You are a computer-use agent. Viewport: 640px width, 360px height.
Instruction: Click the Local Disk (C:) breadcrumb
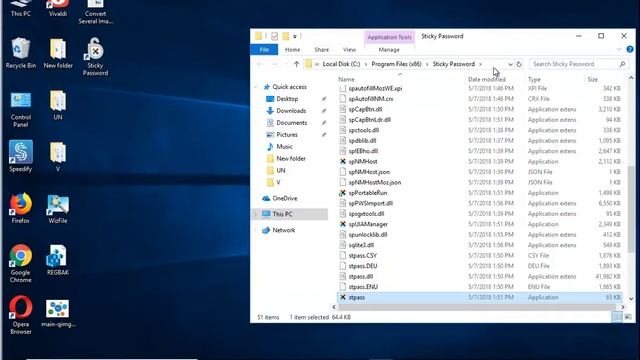(x=341, y=64)
